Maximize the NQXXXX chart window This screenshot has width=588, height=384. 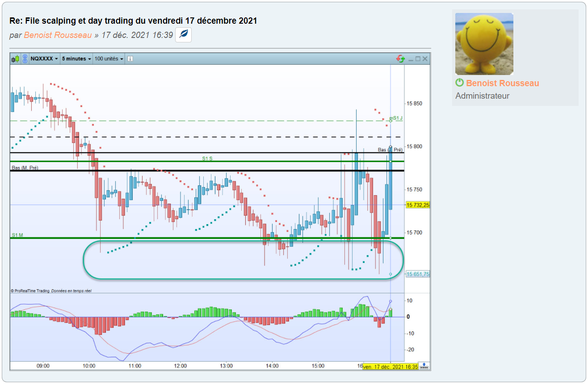[x=418, y=58]
